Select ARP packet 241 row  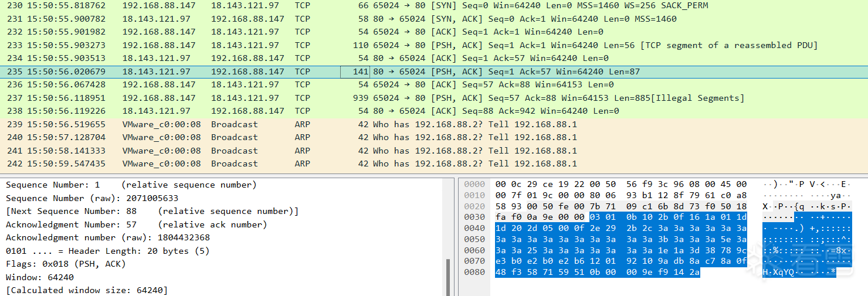tap(434, 151)
